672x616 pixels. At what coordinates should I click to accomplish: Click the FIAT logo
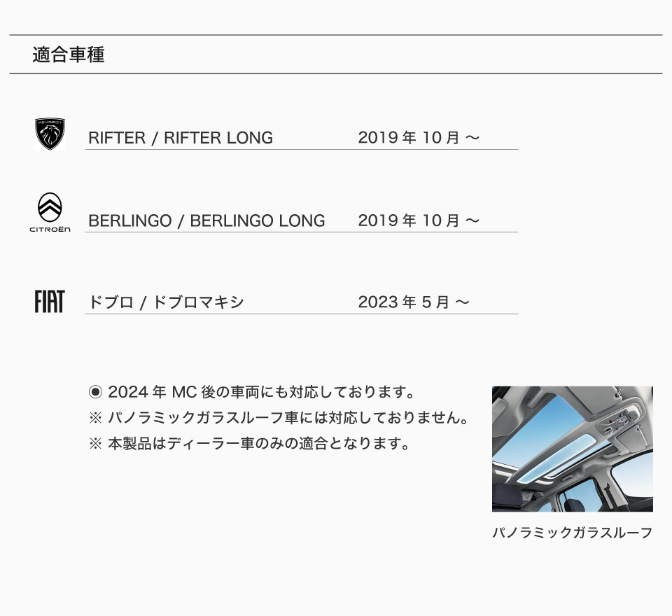coord(50,302)
